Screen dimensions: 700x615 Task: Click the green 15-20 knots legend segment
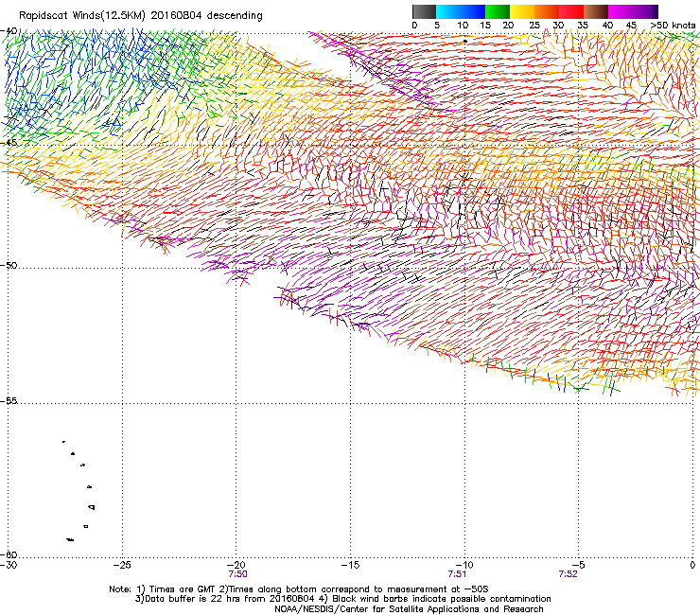[498, 11]
